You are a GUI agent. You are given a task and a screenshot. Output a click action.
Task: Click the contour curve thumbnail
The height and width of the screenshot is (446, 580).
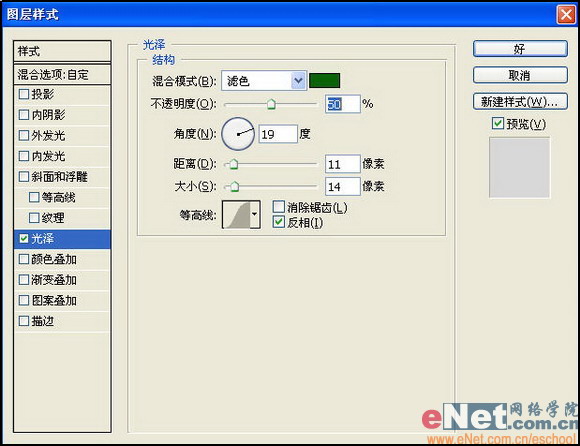pyautogui.click(x=236, y=214)
